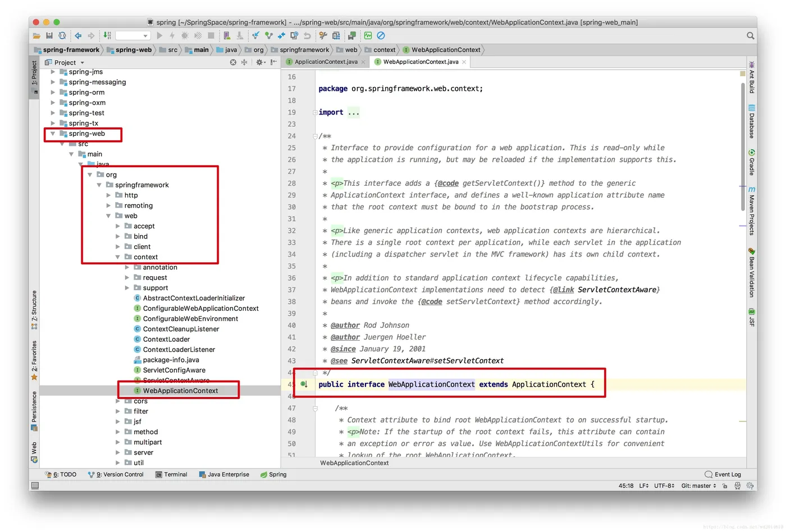786x532 pixels.
Task: Click the spring-framework breadcrumb
Action: 66,50
